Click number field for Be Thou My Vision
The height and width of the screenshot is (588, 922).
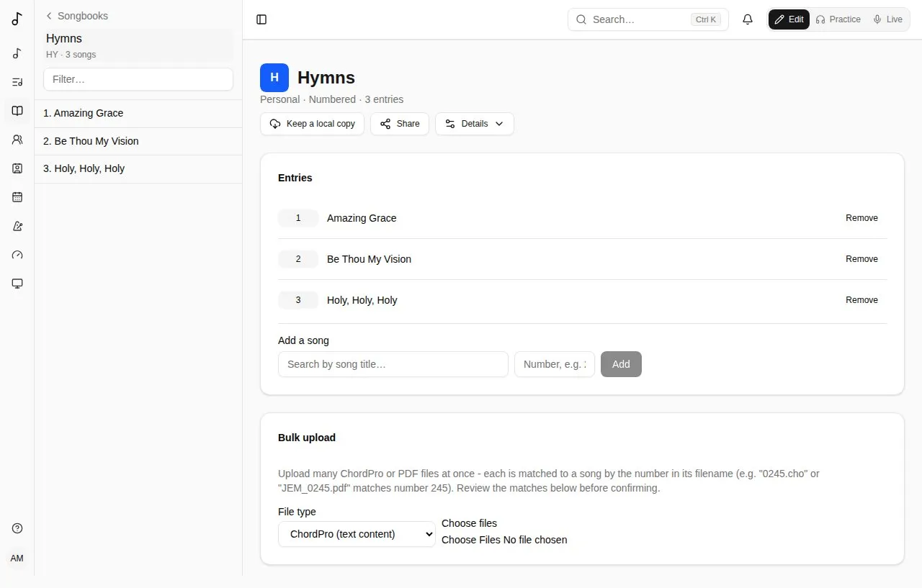tap(298, 259)
